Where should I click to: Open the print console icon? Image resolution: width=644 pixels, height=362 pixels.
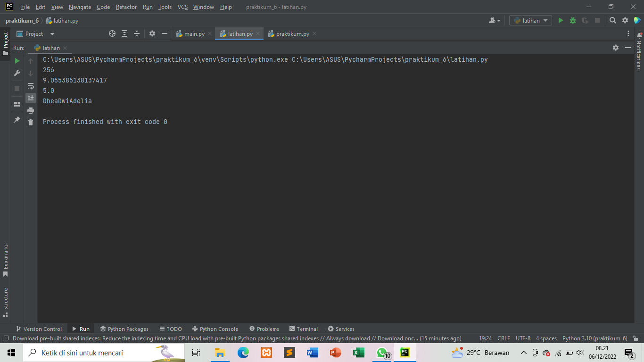30,110
